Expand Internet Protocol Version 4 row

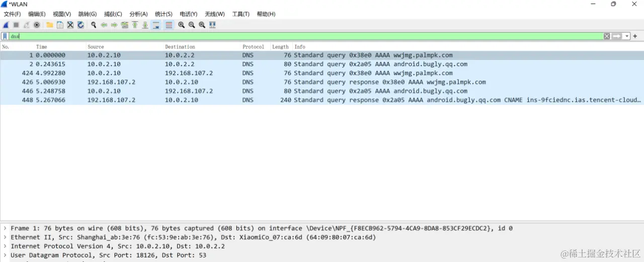[5, 246]
